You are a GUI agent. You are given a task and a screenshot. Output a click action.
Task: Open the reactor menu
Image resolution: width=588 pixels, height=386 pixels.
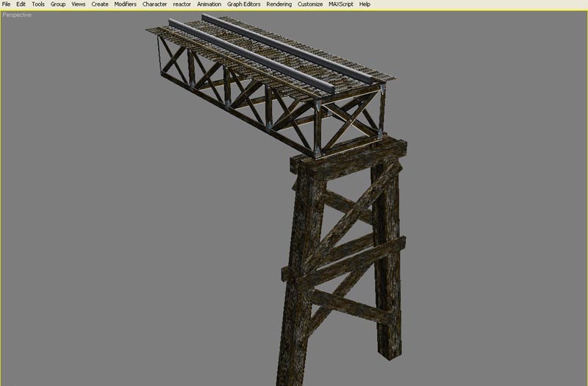182,4
